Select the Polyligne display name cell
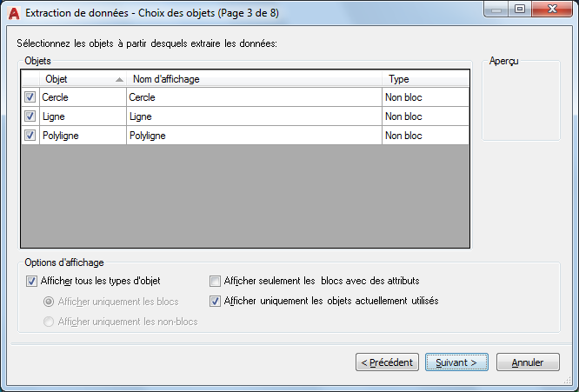Image resolution: width=579 pixels, height=392 pixels. click(x=254, y=136)
